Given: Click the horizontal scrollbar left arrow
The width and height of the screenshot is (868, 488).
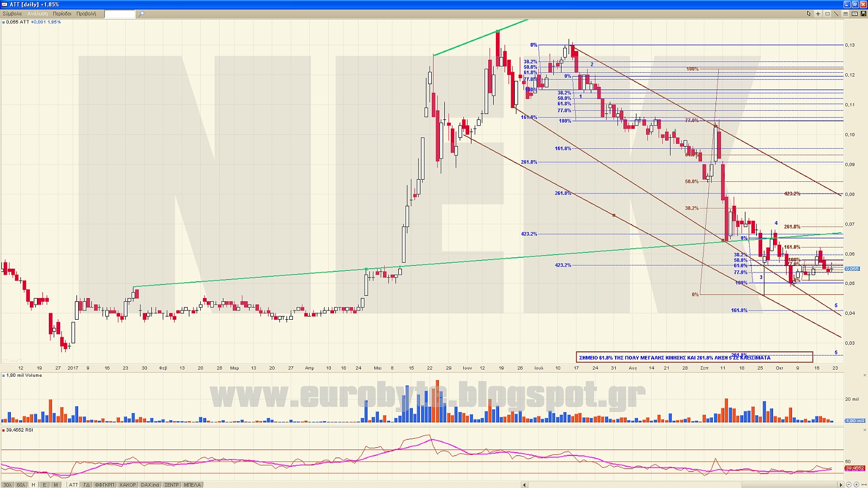Looking at the screenshot, I should [x=524, y=485].
